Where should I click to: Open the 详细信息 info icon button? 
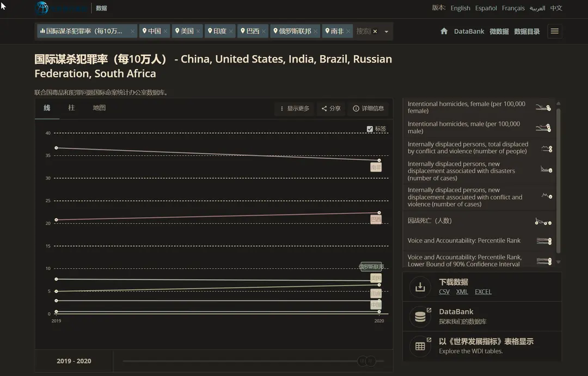coord(369,109)
